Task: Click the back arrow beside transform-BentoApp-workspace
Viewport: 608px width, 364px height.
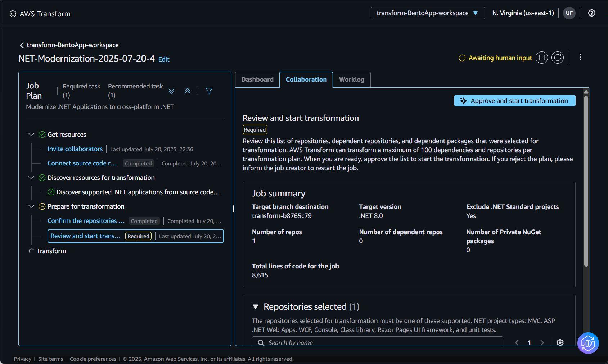Action: (x=22, y=45)
